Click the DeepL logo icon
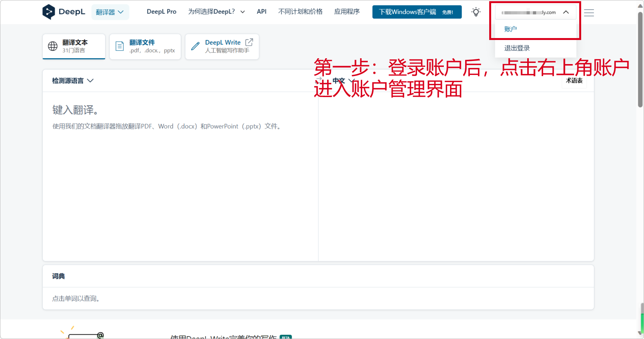The image size is (644, 339). pos(48,12)
